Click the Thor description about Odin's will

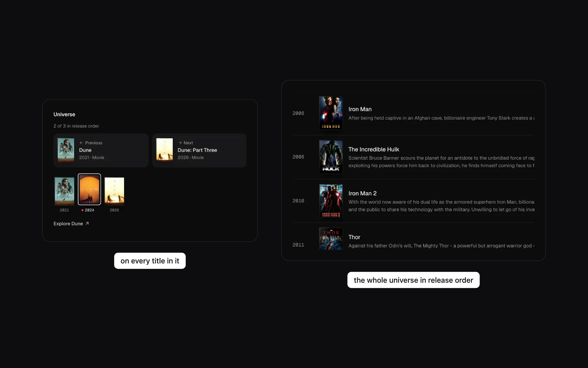442,246
